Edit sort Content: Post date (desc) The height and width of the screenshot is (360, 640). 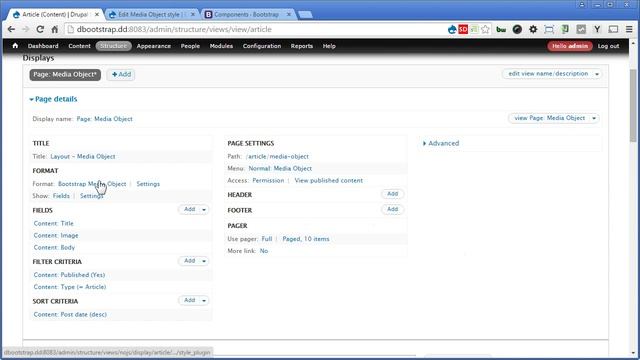point(70,315)
